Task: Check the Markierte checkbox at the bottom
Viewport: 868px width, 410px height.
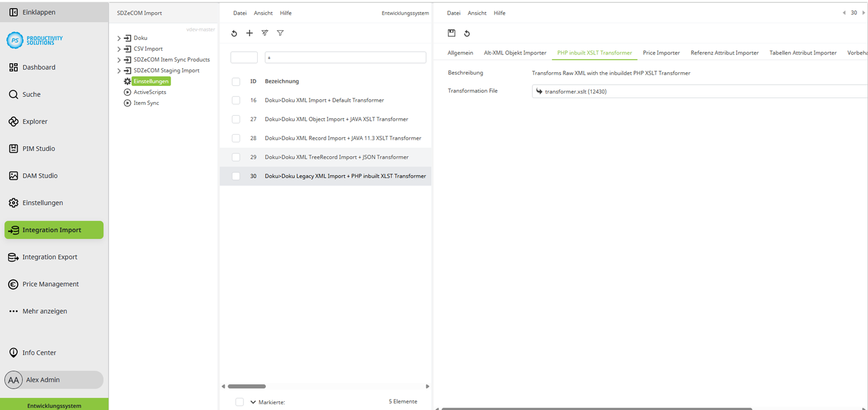Action: pyautogui.click(x=239, y=401)
